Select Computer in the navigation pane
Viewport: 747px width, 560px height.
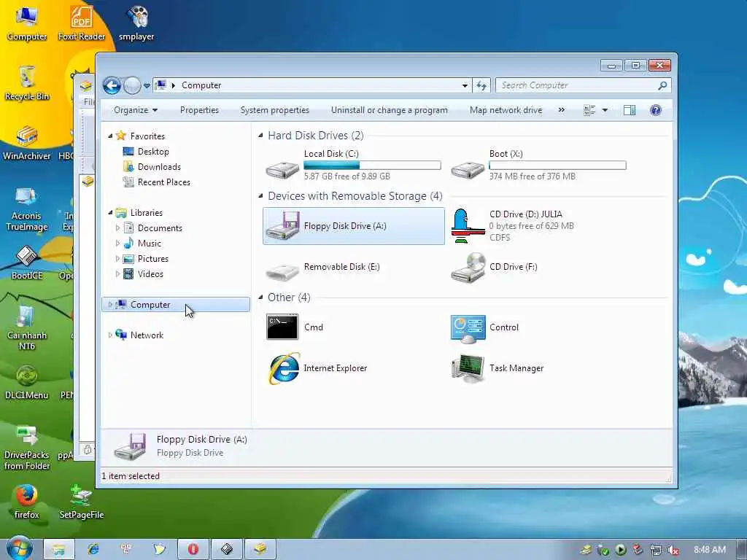coord(176,305)
